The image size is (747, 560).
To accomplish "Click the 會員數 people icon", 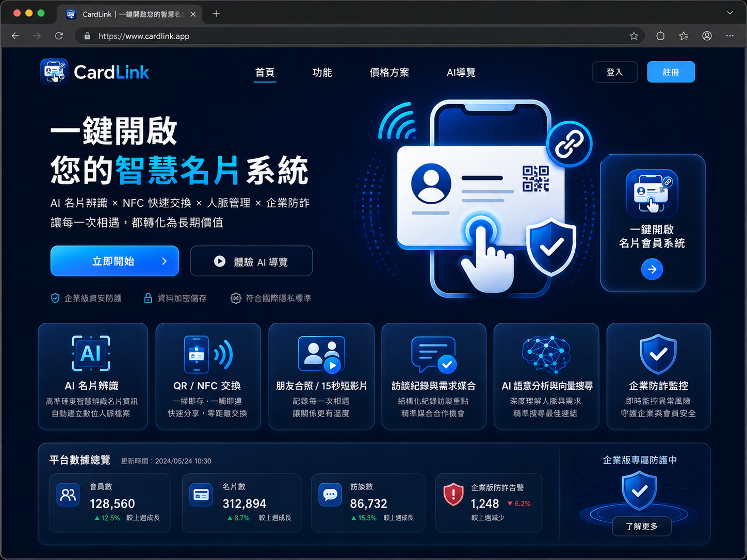I will (68, 495).
